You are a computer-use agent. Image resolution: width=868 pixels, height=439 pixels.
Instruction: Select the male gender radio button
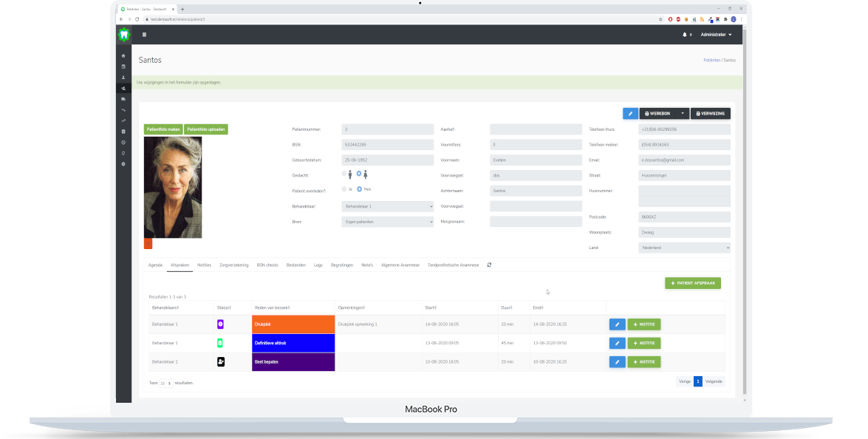[x=344, y=174]
